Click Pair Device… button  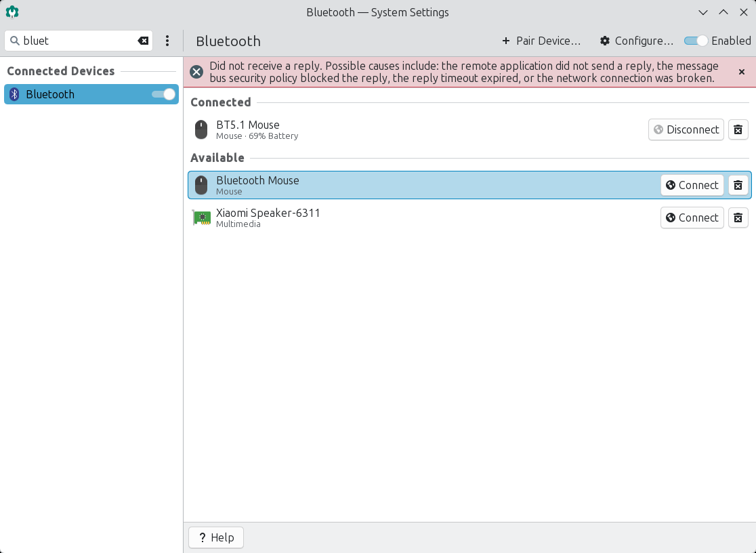click(541, 41)
